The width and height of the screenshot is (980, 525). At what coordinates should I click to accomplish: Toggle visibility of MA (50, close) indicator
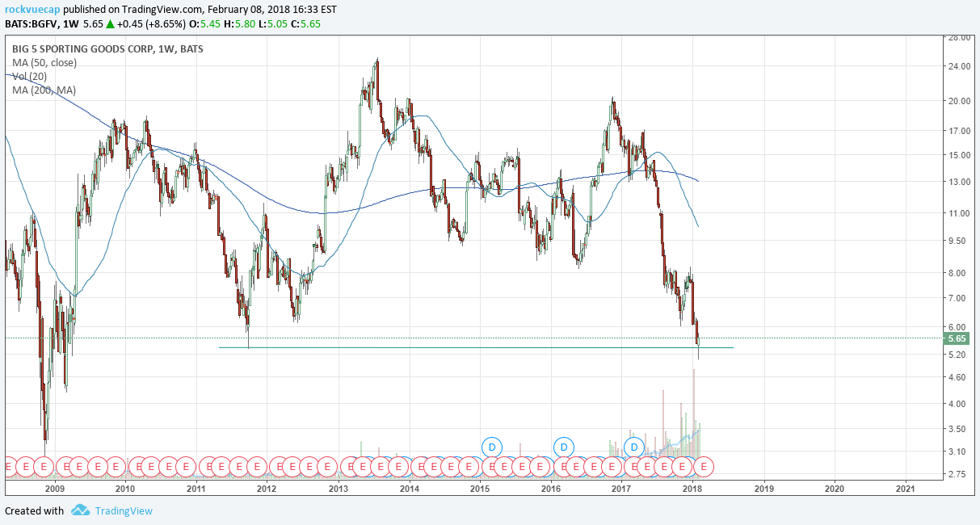click(44, 62)
